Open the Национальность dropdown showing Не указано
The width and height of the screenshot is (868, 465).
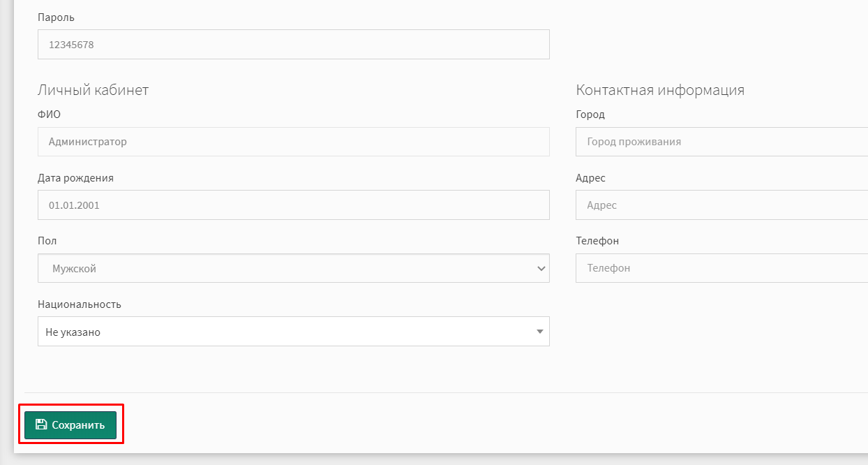(294, 332)
